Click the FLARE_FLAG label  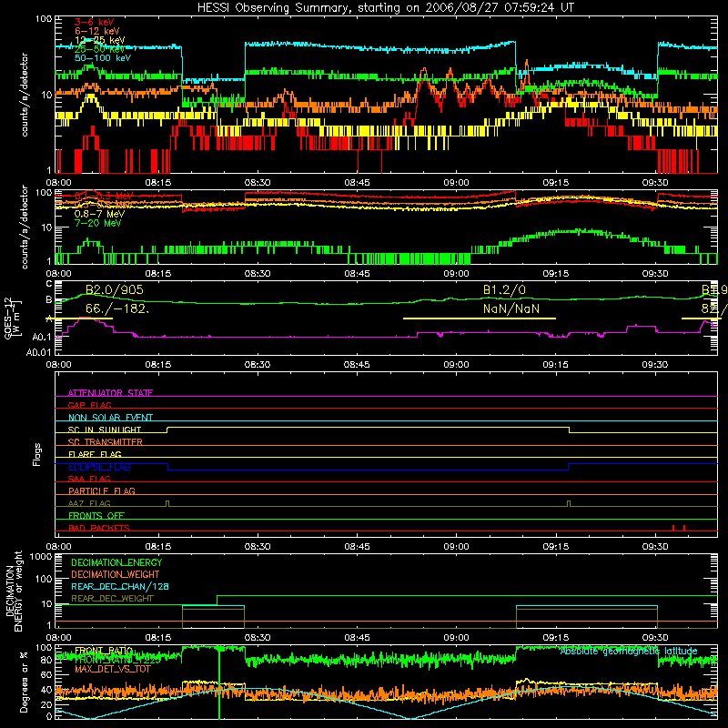(x=95, y=454)
